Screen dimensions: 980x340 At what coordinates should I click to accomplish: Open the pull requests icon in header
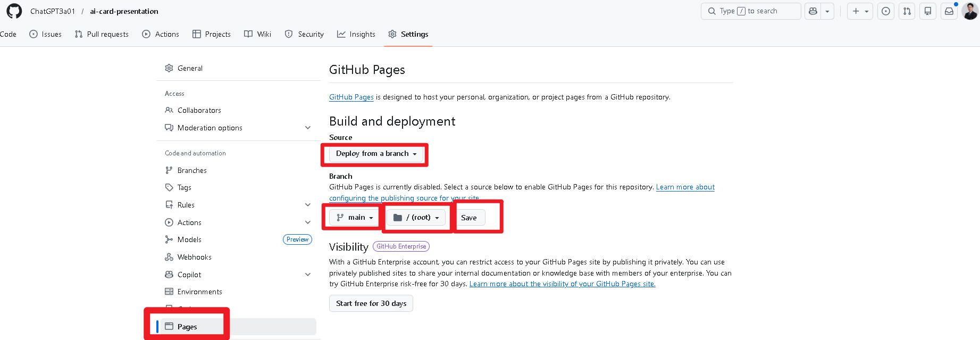click(907, 11)
